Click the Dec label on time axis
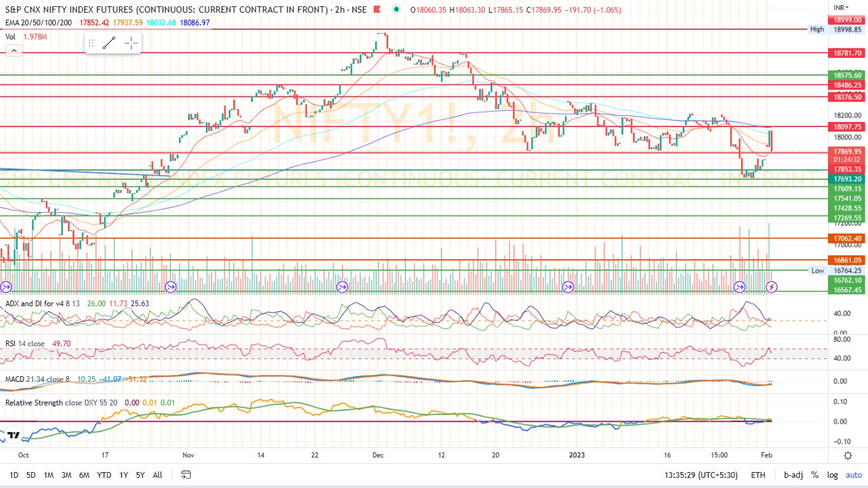This screenshot has width=868, height=488. [378, 455]
